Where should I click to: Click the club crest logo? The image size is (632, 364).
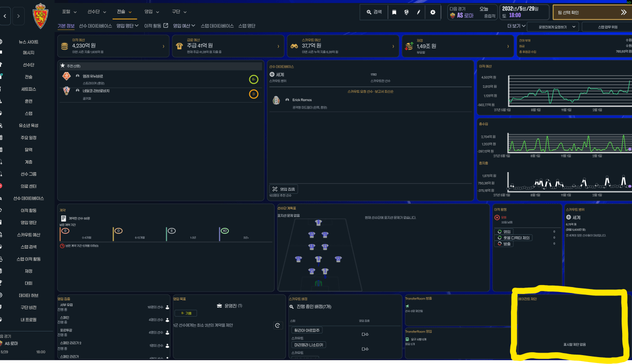tap(40, 16)
